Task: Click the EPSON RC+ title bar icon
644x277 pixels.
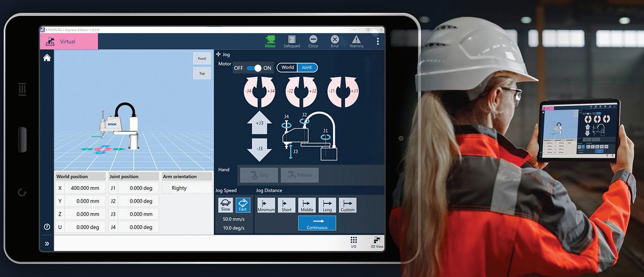Action: 43,30
